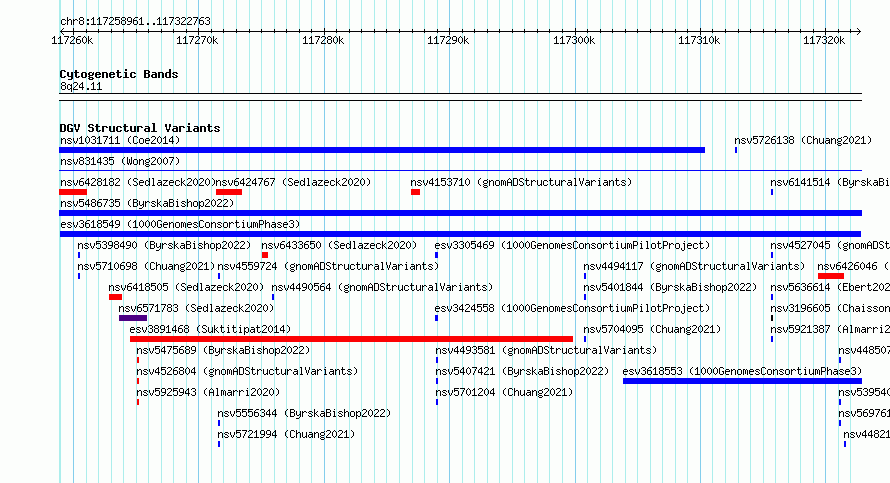Image resolution: width=890 pixels, height=483 pixels.
Task: Click nsv5398490 (ByrskaBishop2022) label
Action: point(164,245)
